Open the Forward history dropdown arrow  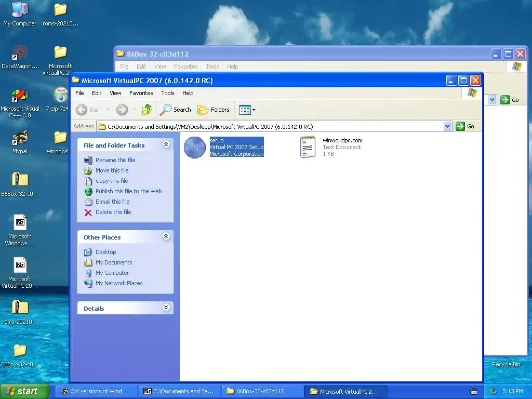coord(135,110)
